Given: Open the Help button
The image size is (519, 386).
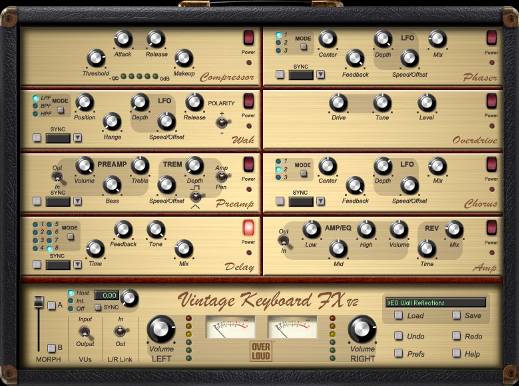Looking at the screenshot, I should point(456,353).
